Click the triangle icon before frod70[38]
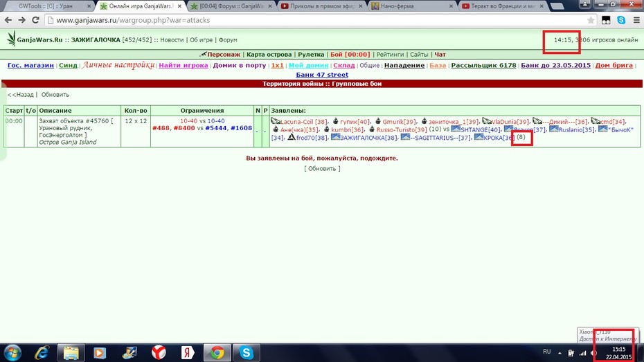Image resolution: width=644 pixels, height=362 pixels. tap(292, 137)
